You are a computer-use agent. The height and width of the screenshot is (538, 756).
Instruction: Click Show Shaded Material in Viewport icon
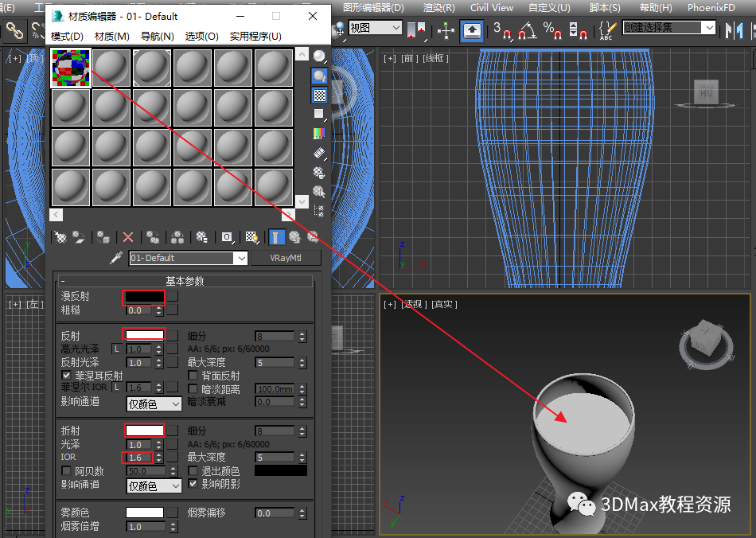pos(251,236)
